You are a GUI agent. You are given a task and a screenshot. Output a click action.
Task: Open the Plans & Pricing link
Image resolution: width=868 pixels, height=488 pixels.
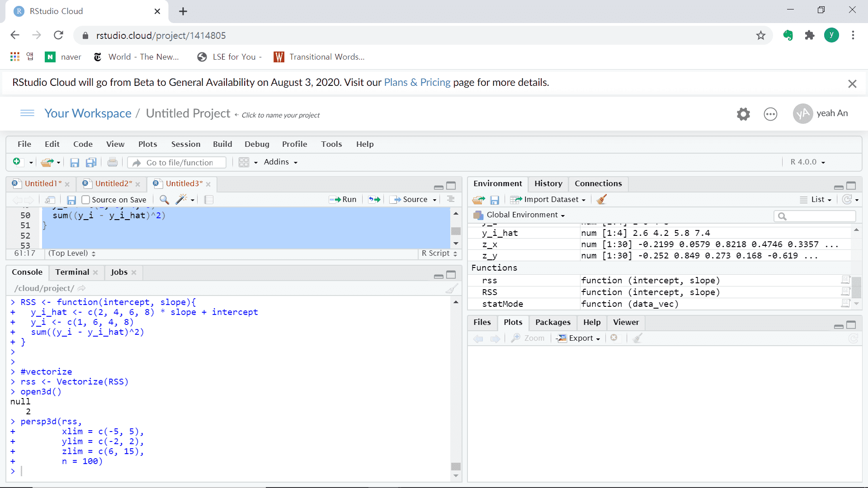coord(417,82)
